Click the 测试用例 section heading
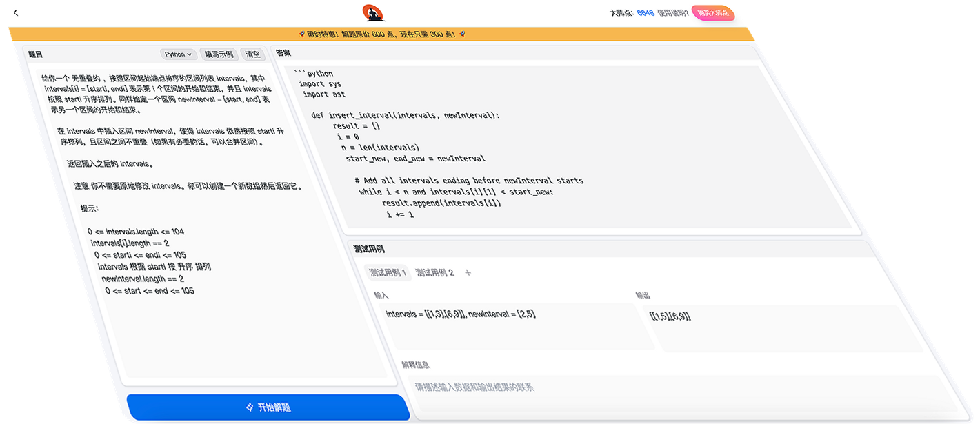 pos(369,249)
